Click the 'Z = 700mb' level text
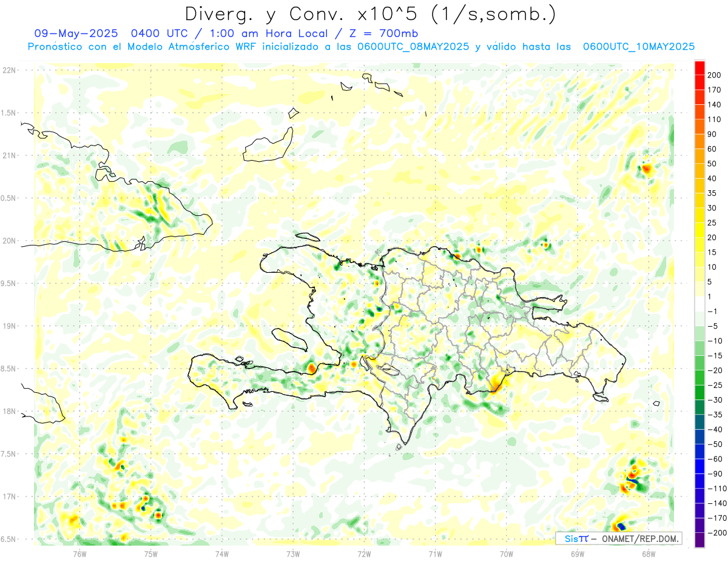The width and height of the screenshot is (728, 562). pyautogui.click(x=383, y=33)
